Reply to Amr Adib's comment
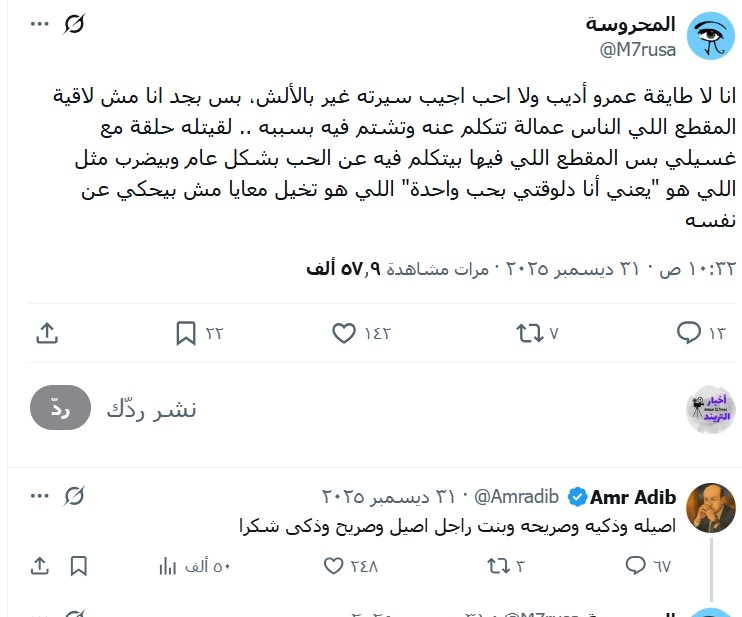This screenshot has height=617, width=742. click(x=634, y=566)
